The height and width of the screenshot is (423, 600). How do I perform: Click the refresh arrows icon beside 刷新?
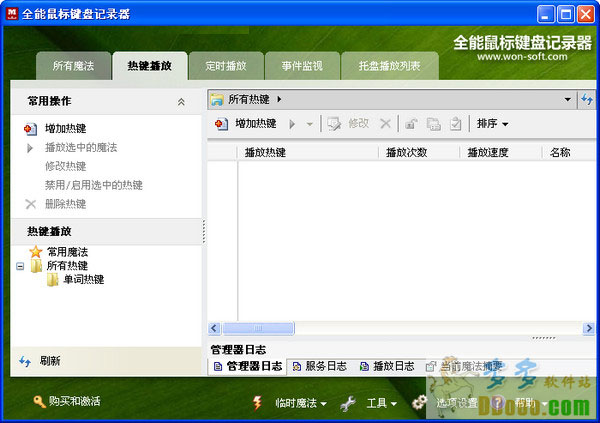[x=25, y=361]
